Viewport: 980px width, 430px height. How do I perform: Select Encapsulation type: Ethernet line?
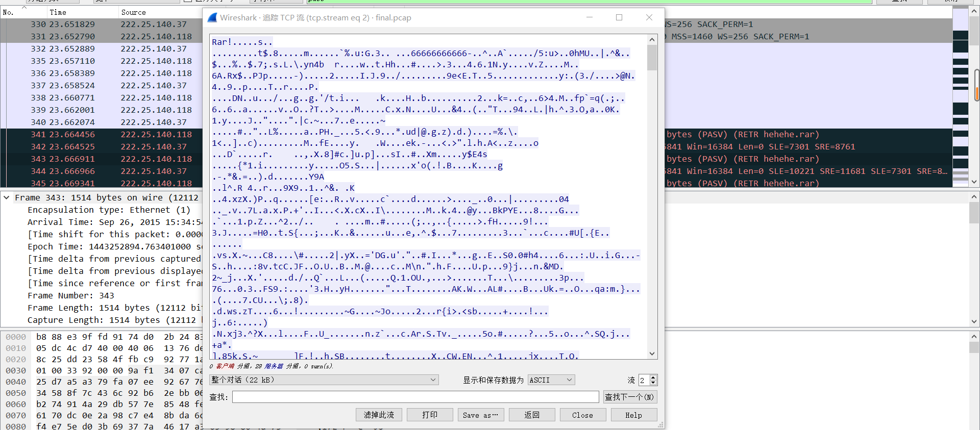109,210
